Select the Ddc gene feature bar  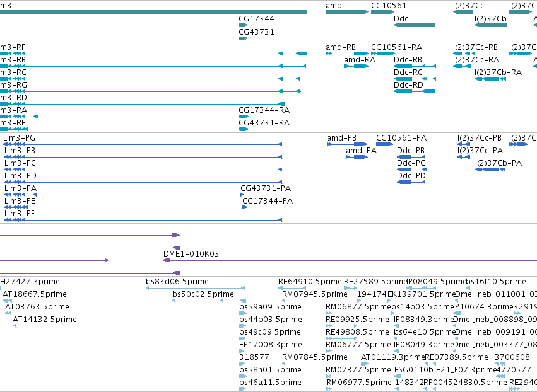pos(414,25)
